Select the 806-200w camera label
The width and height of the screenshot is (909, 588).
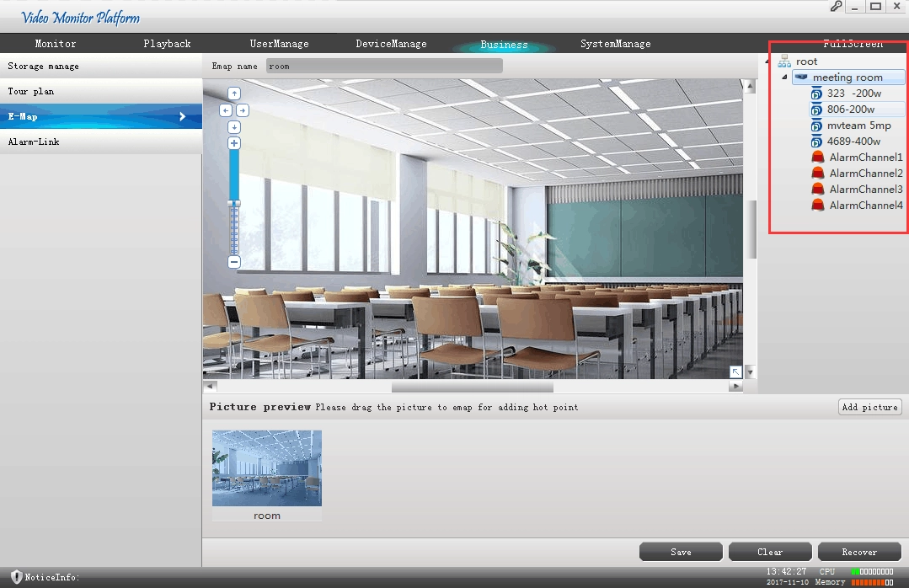point(850,110)
